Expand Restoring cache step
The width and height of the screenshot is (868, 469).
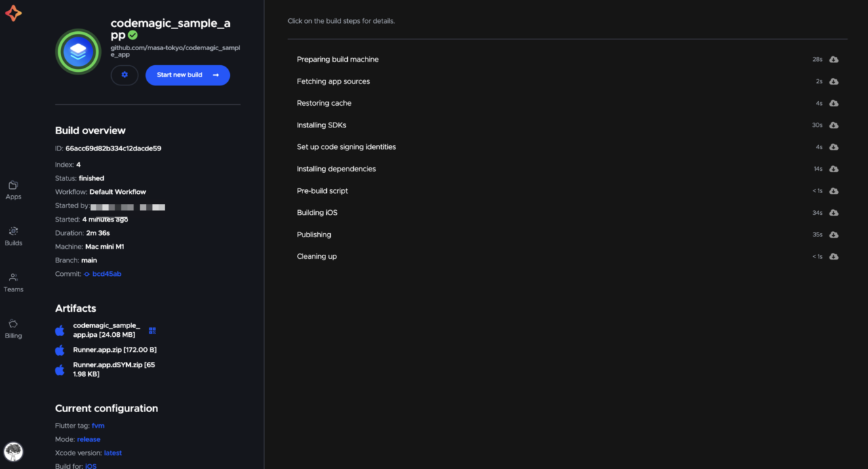[568, 103]
